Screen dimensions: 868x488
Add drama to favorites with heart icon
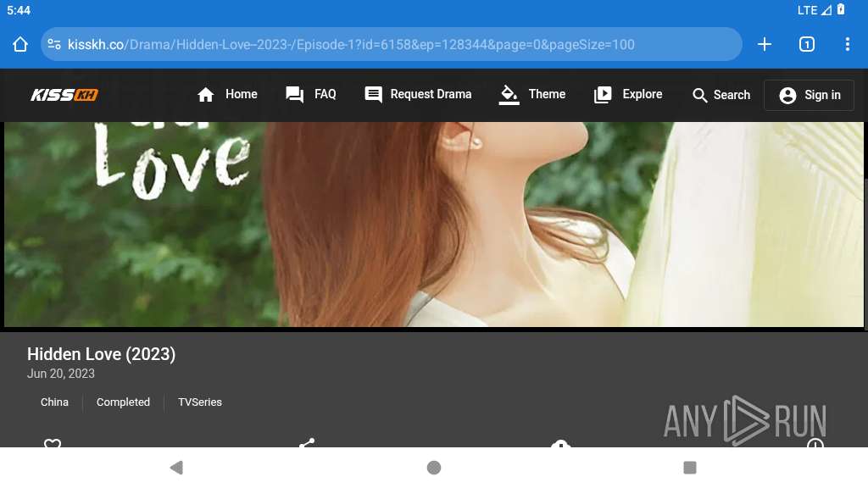(53, 443)
